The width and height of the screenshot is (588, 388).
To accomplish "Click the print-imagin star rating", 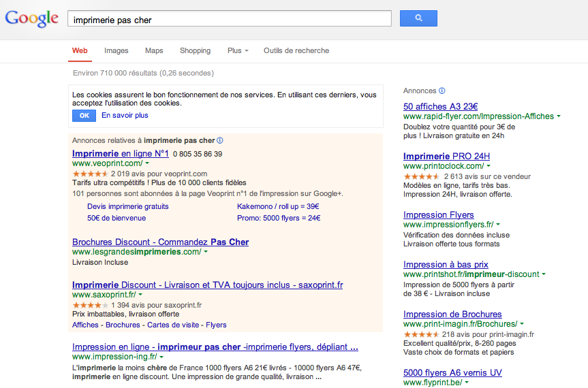I will pyautogui.click(x=416, y=334).
